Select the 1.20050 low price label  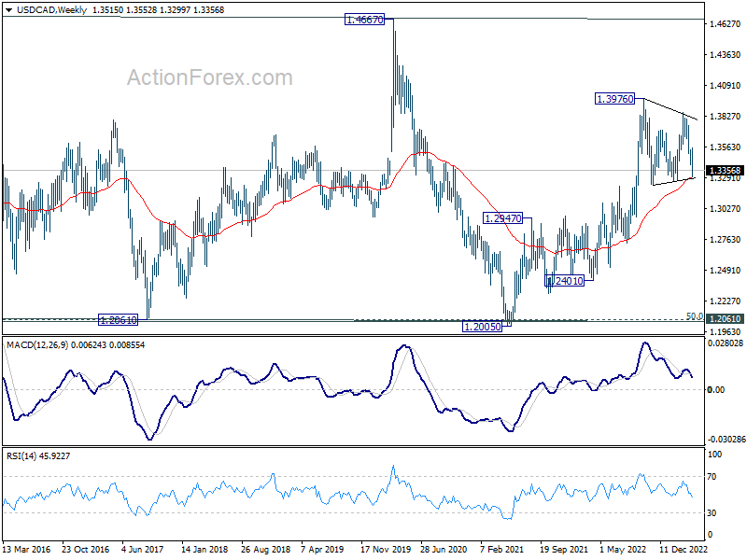click(482, 326)
